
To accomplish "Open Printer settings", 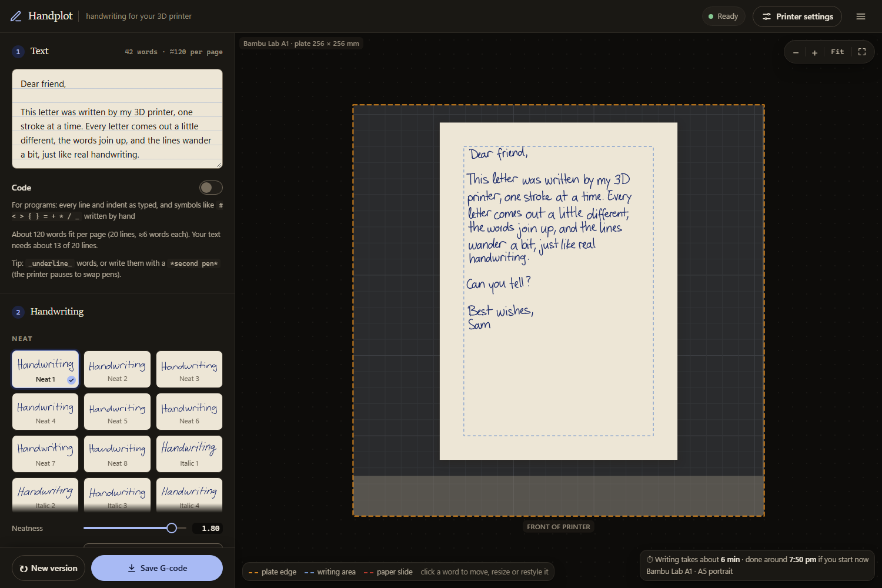I will 797,16.
